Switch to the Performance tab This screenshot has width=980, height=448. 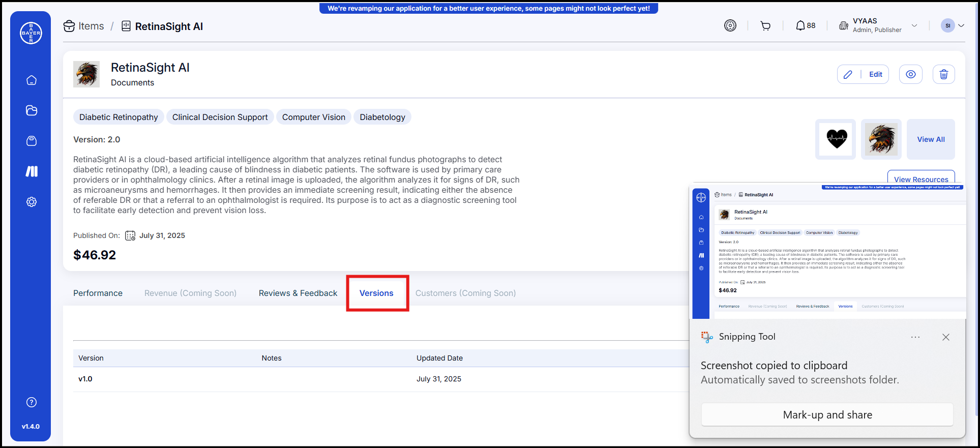(x=98, y=293)
